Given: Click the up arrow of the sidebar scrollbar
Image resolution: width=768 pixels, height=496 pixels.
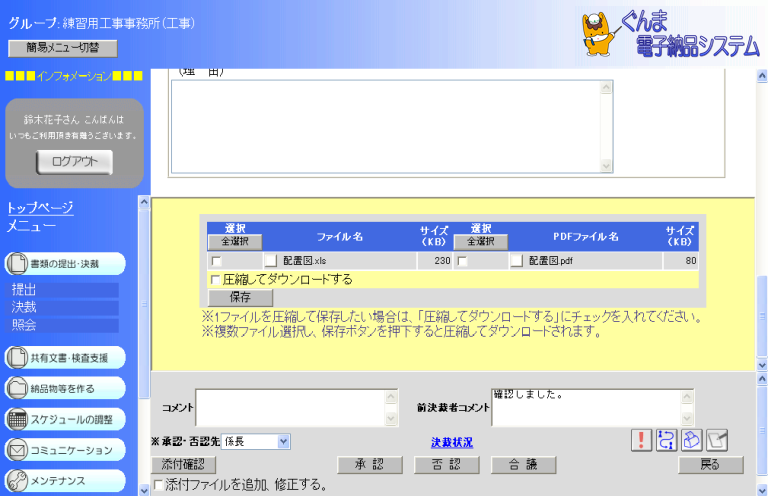Looking at the screenshot, I should pyautogui.click(x=144, y=202).
